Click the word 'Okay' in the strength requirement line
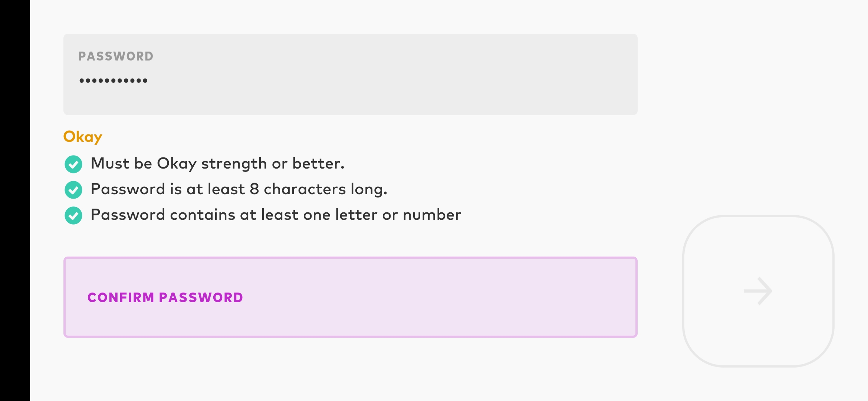The height and width of the screenshot is (401, 868). point(177,164)
